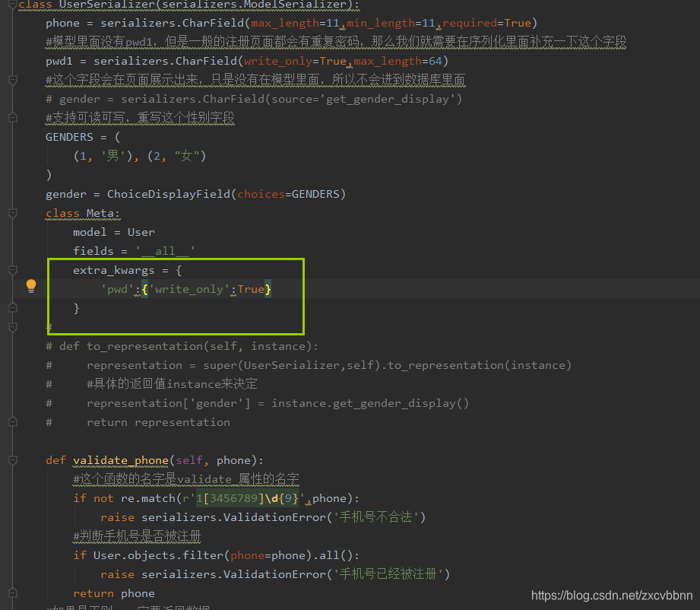700x610 pixels.
Task: Click the "女" string literal
Action: [x=187, y=156]
